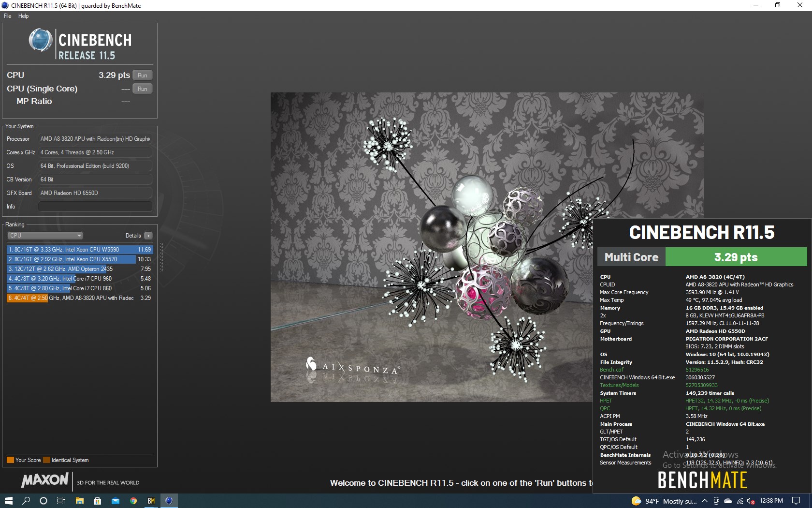Click the Your Score orange legend swatch

point(10,460)
